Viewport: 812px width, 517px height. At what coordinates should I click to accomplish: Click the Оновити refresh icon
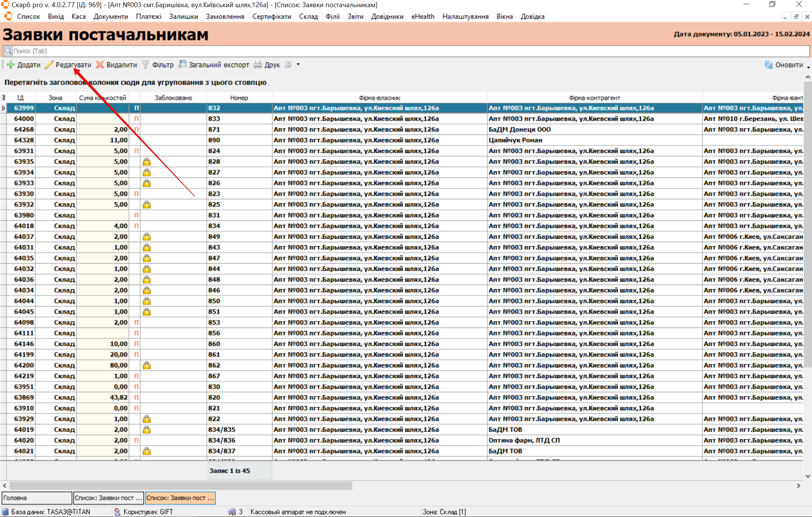[x=769, y=65]
